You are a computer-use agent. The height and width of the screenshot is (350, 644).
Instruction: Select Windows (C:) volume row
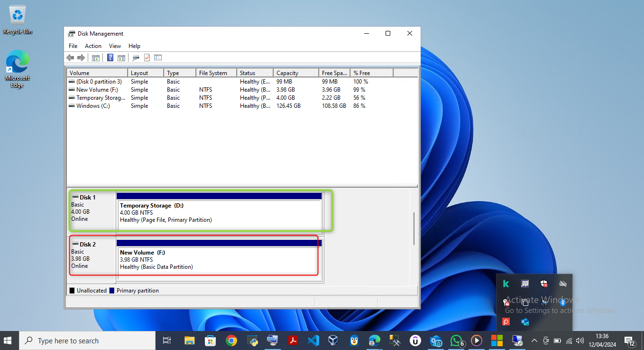click(x=93, y=106)
